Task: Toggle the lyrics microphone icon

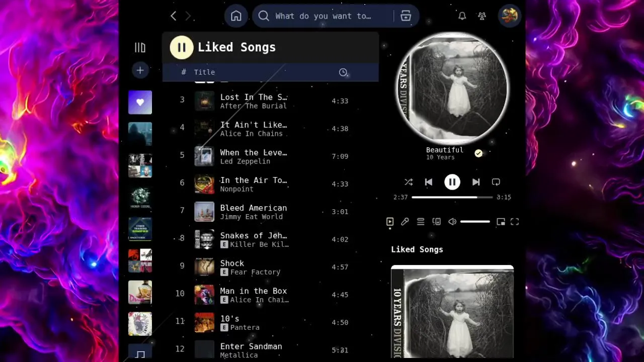Action: point(405,222)
